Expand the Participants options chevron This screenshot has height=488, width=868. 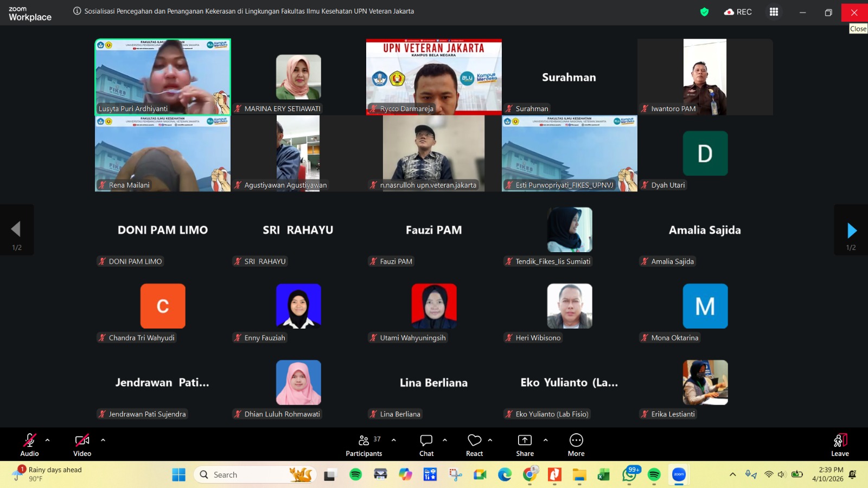click(x=394, y=440)
